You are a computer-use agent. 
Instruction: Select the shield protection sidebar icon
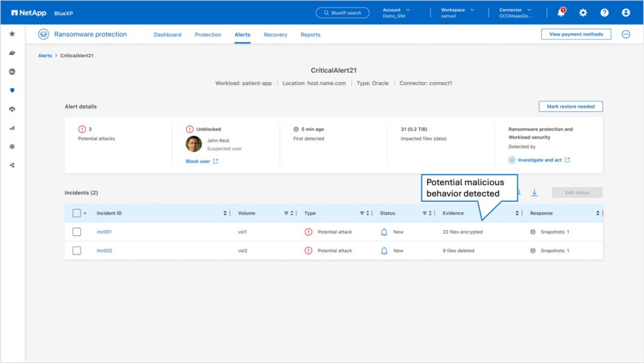point(12,90)
